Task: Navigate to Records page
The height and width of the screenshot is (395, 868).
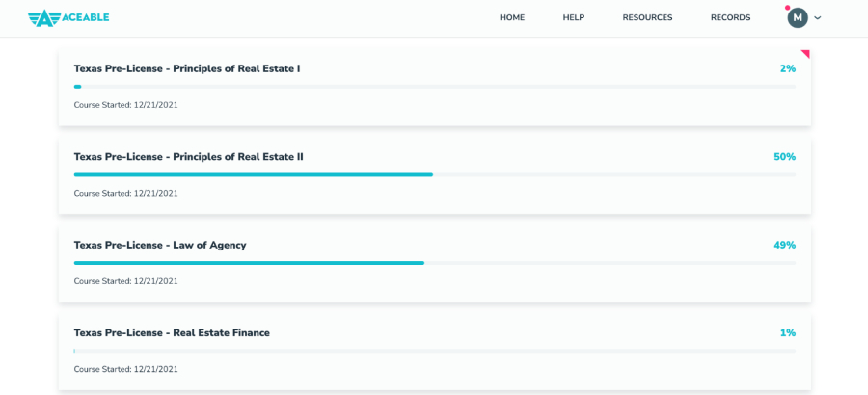Action: [730, 17]
